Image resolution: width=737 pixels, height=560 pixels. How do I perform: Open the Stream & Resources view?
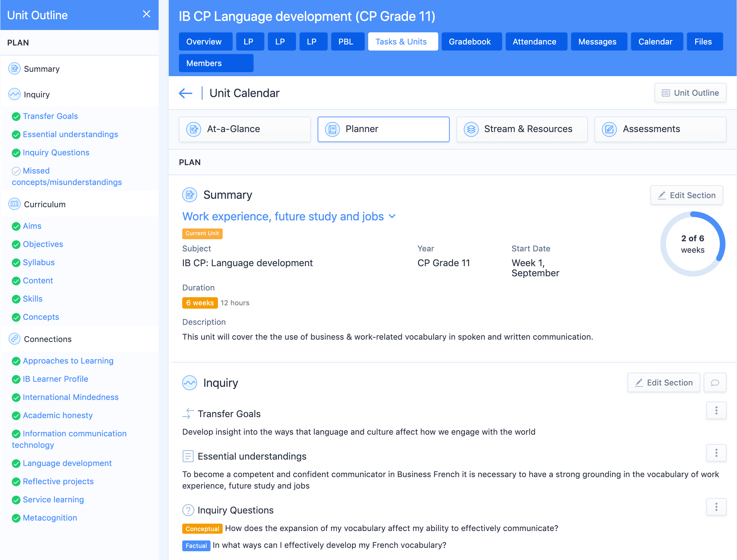coord(521,129)
